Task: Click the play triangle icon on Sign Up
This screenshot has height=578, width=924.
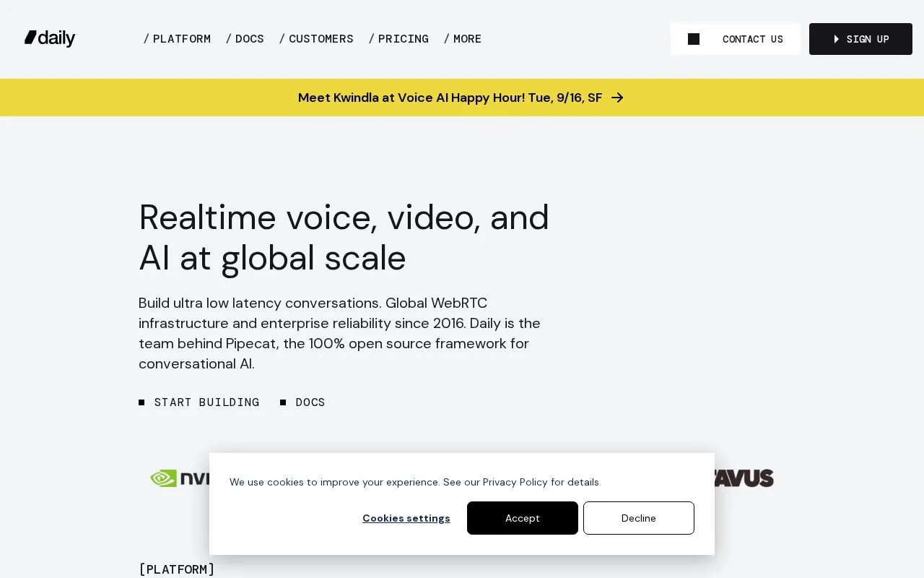Action: 837,39
